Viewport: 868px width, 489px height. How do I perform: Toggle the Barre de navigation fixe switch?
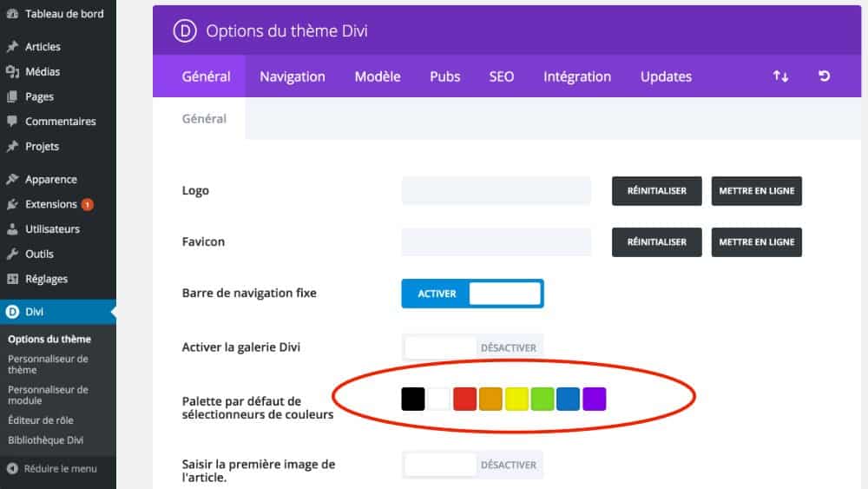point(472,294)
